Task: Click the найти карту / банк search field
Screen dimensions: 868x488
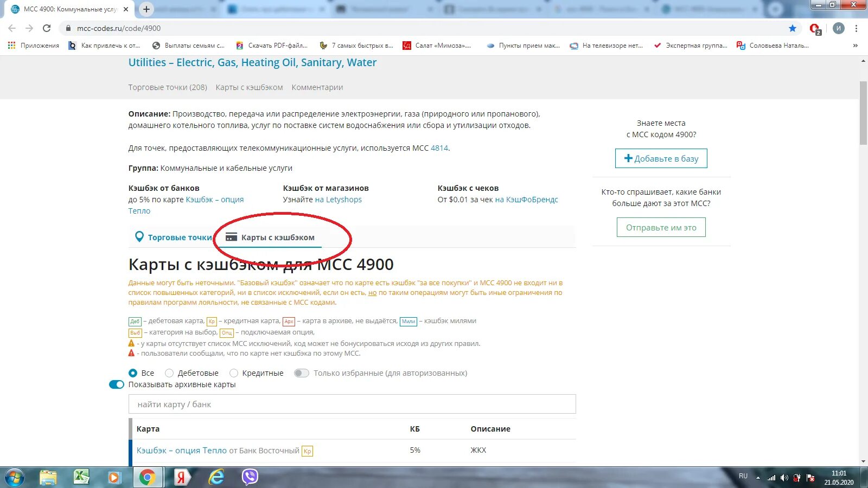Action: pyautogui.click(x=352, y=404)
